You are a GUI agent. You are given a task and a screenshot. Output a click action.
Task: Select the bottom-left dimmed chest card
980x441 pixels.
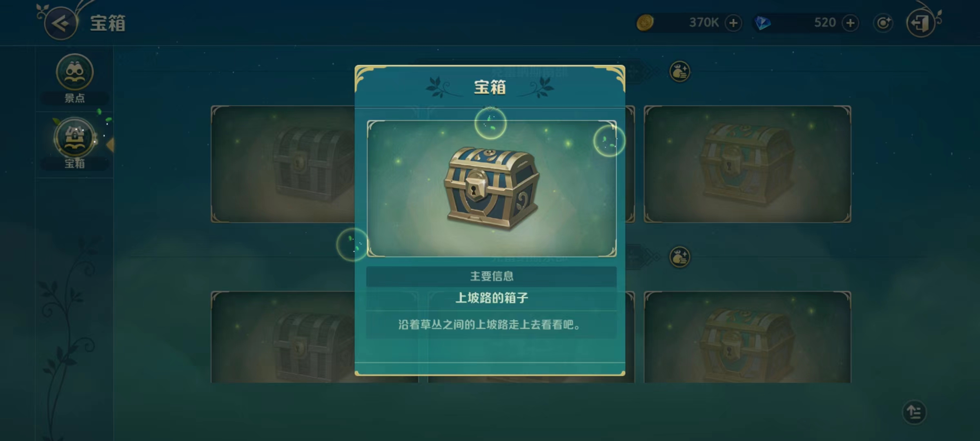coord(283,337)
